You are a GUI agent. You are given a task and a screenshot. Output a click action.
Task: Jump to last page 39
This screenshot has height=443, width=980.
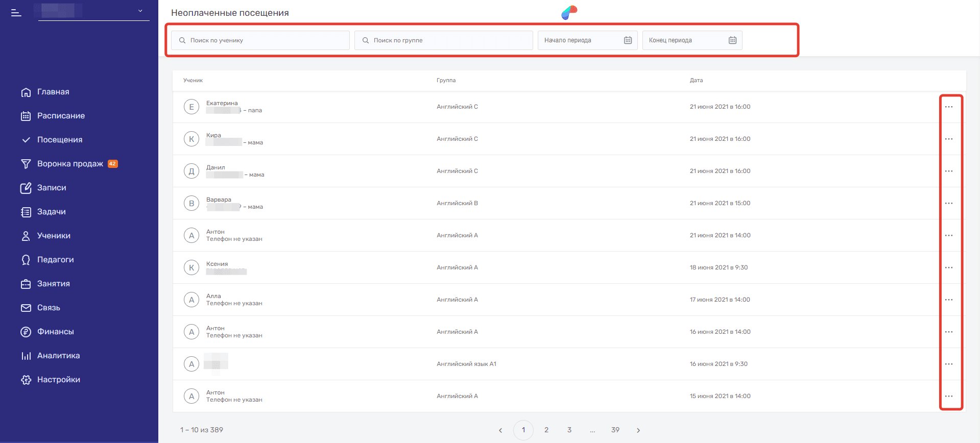click(615, 430)
